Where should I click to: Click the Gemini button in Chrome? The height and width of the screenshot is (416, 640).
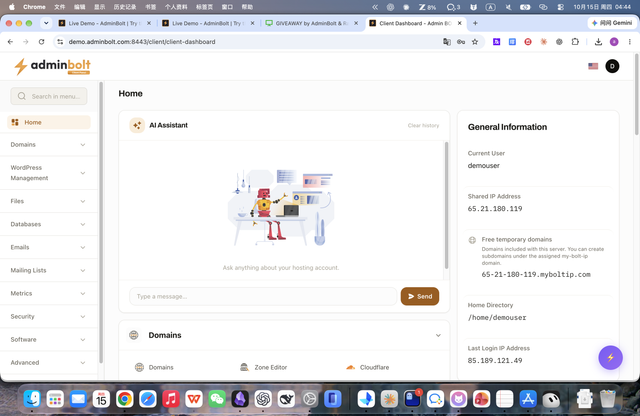(x=612, y=23)
